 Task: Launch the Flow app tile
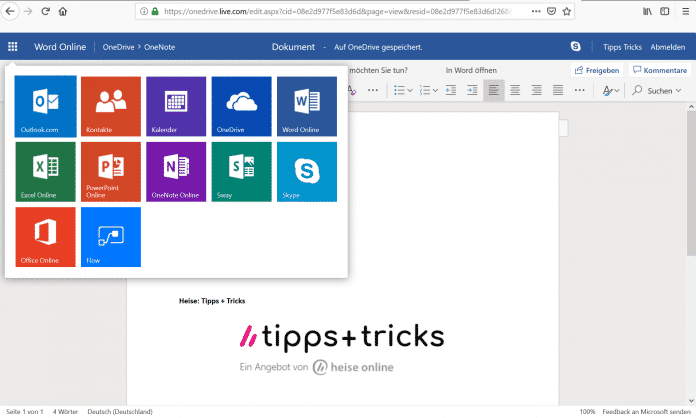(111, 237)
